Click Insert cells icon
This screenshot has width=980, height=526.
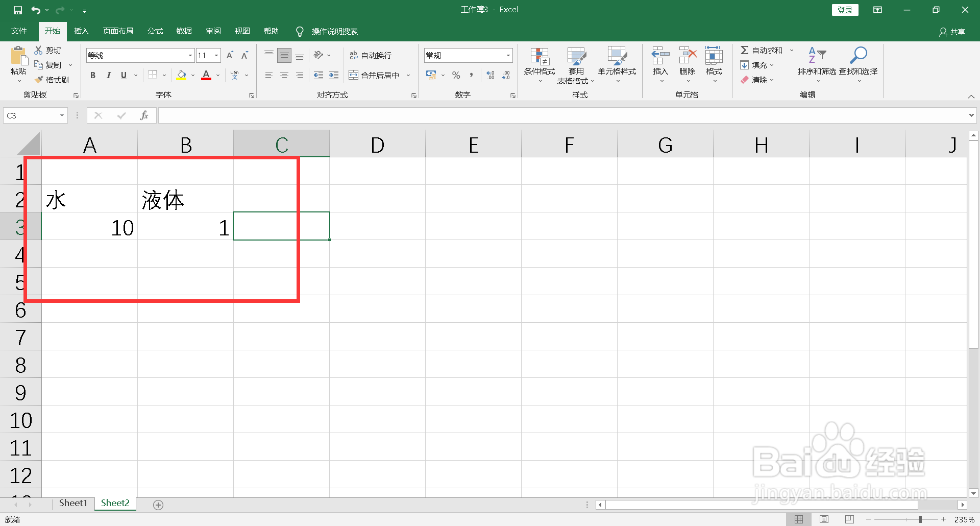(660, 56)
